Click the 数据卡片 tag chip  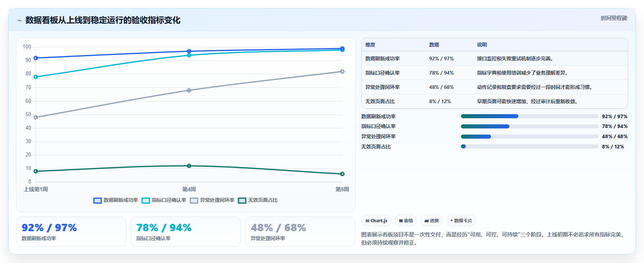coord(461,221)
